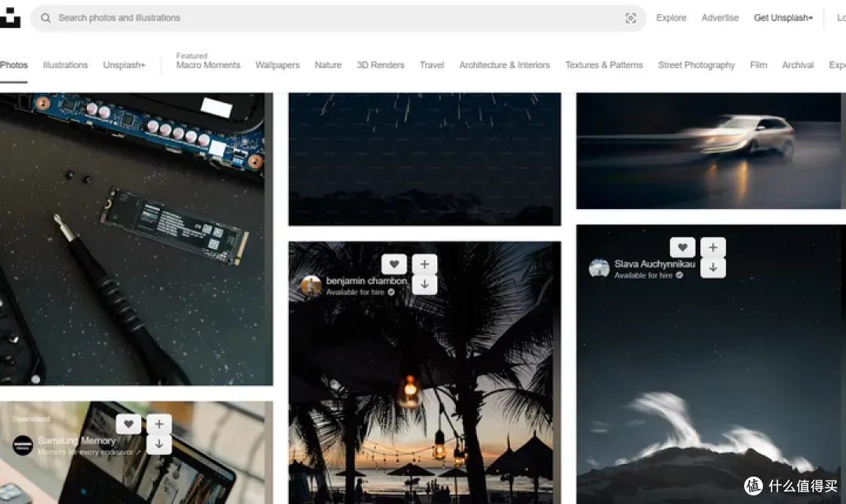Viewport: 846px width, 504px height.
Task: Select Textures & Patterns category
Action: click(x=604, y=65)
